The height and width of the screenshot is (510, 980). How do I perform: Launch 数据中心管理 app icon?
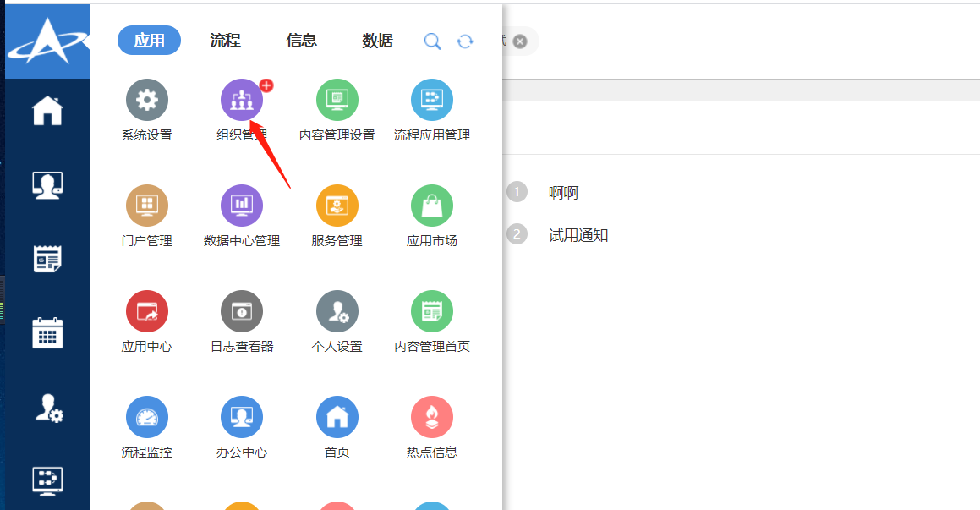pyautogui.click(x=242, y=206)
